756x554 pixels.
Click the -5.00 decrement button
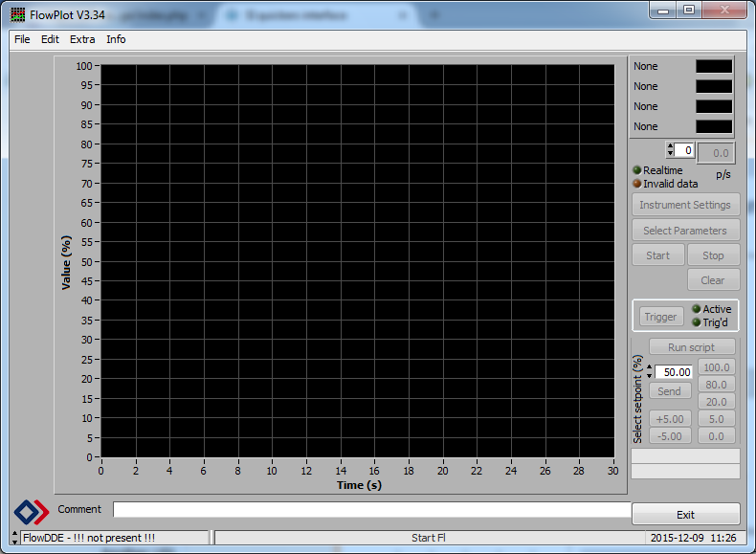[670, 436]
